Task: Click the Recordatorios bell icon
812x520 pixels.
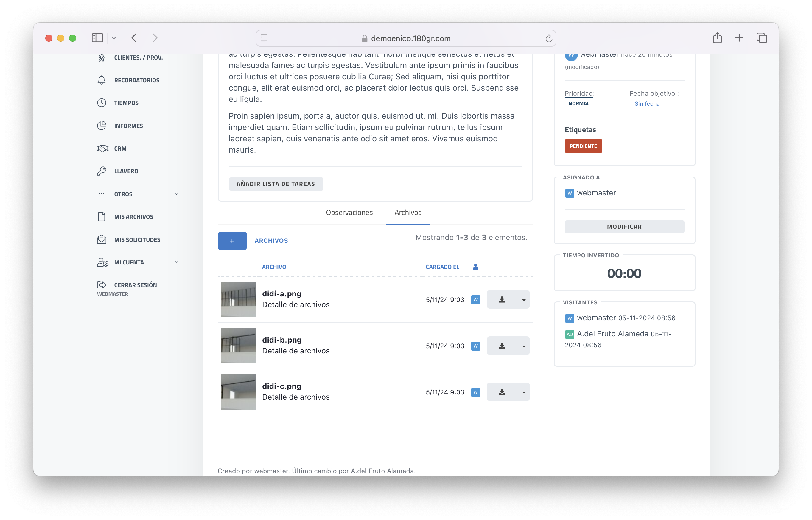Action: point(102,80)
